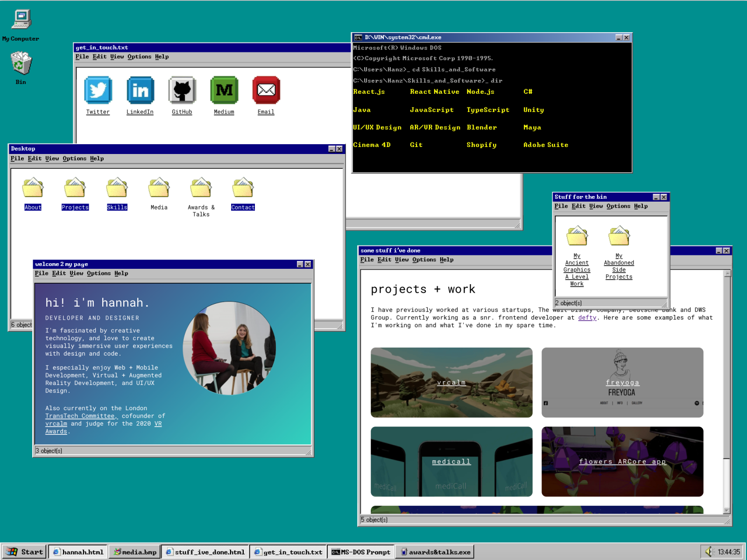Open the LinkedIn icon
Screen dimensions: 747x560
pyautogui.click(x=140, y=90)
